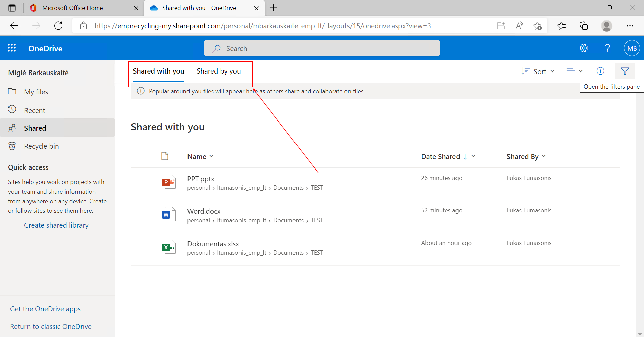Viewport: 644px width, 337px height.
Task: Open the filters pane funnel icon
Action: [625, 71]
